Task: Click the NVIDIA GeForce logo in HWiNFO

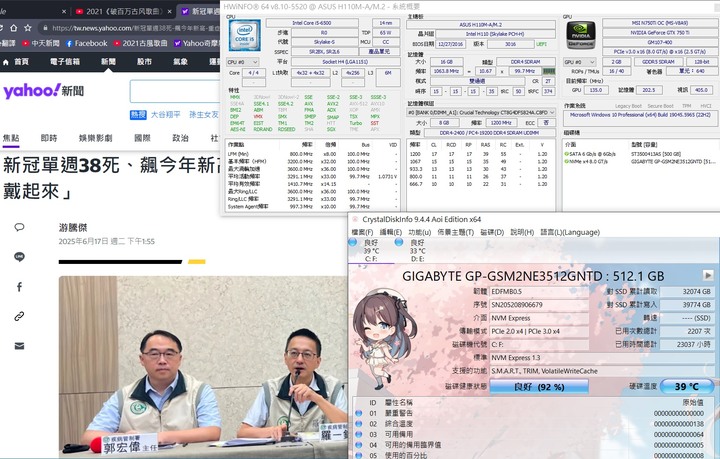Action: 581,35
